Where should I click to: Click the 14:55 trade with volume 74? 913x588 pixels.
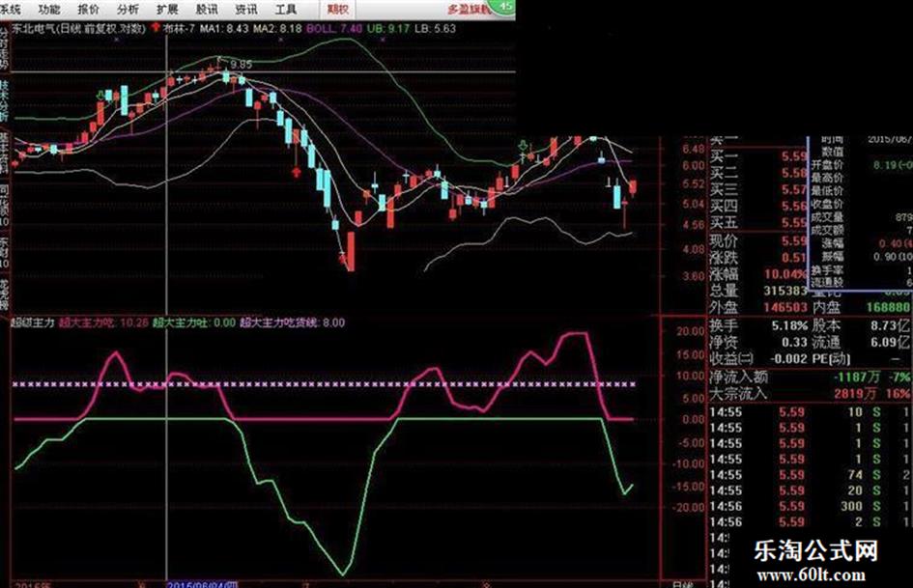pos(810,475)
